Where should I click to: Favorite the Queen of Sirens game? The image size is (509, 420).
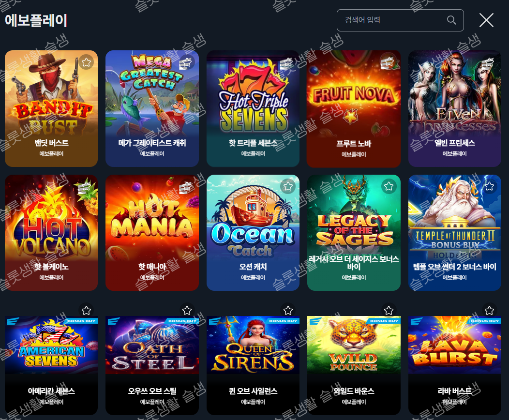[288, 311]
